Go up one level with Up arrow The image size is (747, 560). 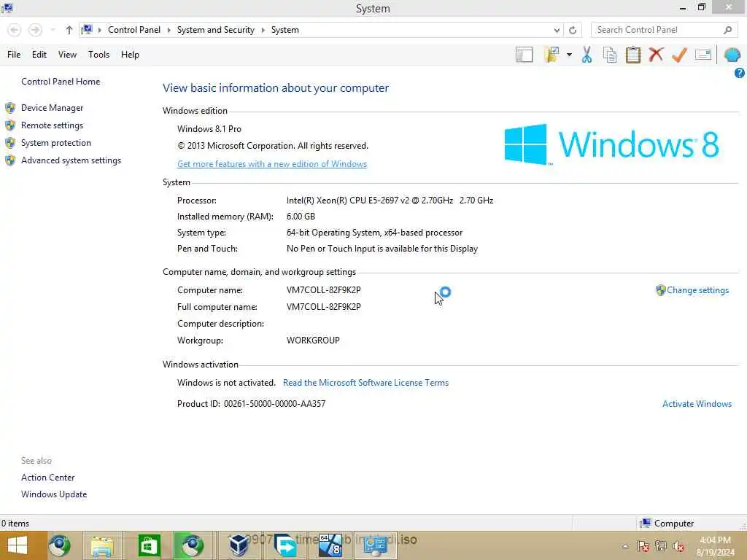click(69, 30)
